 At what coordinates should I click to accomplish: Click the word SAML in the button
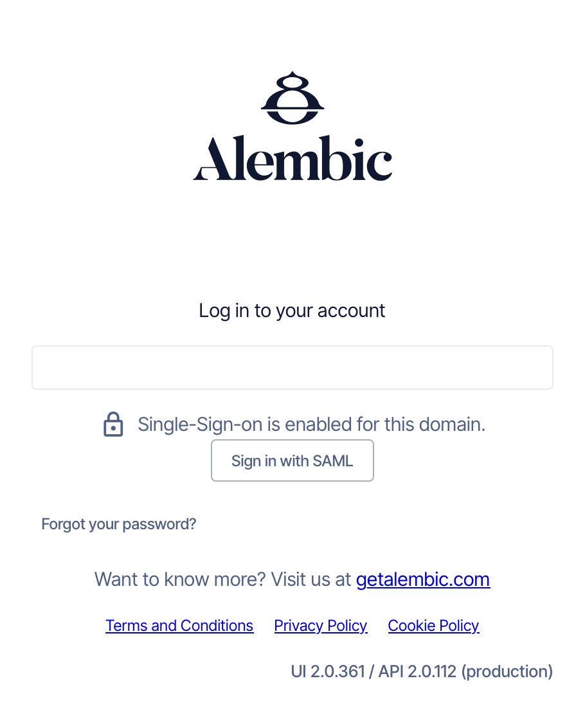[333, 461]
